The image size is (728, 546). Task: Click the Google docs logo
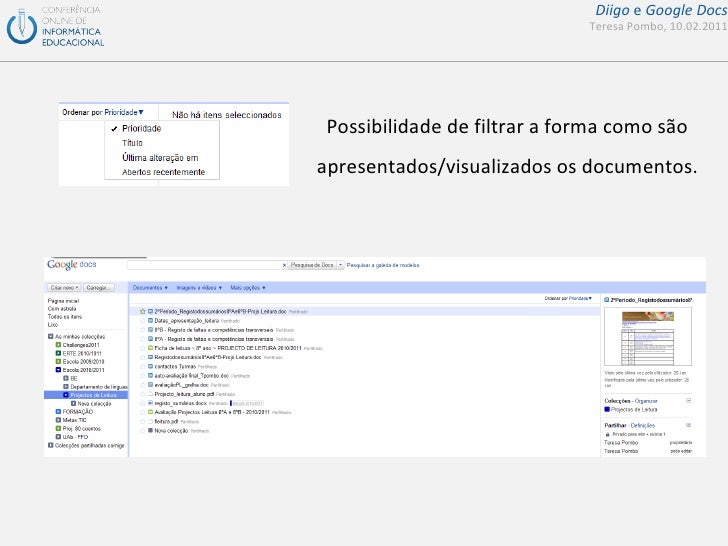coord(72,265)
